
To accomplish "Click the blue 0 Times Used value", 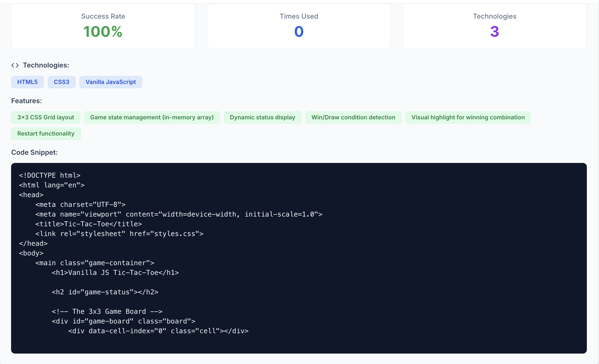I will [x=299, y=32].
